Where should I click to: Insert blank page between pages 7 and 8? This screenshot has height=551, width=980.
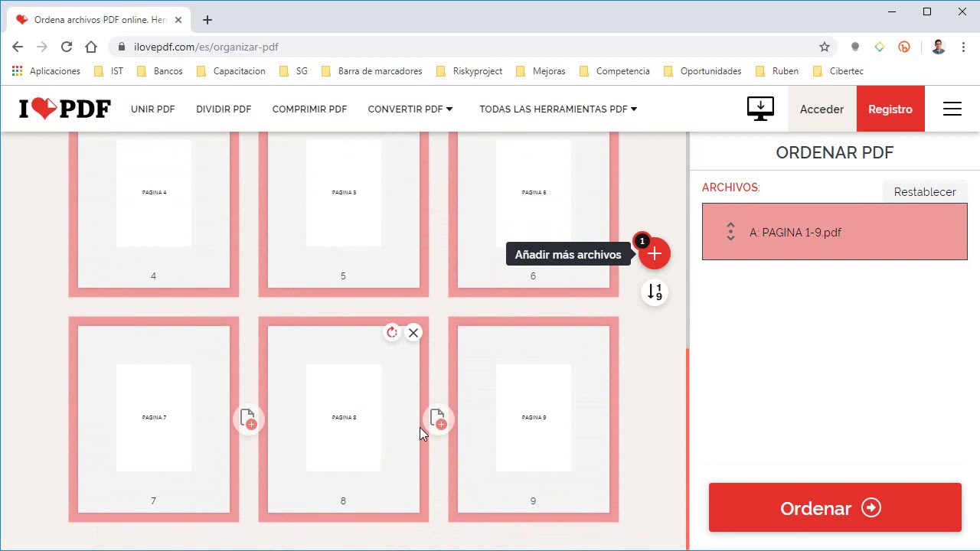(x=248, y=419)
